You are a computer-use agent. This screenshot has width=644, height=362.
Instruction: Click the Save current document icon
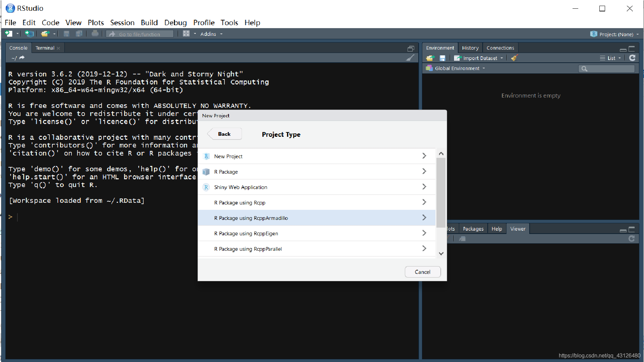(x=66, y=34)
